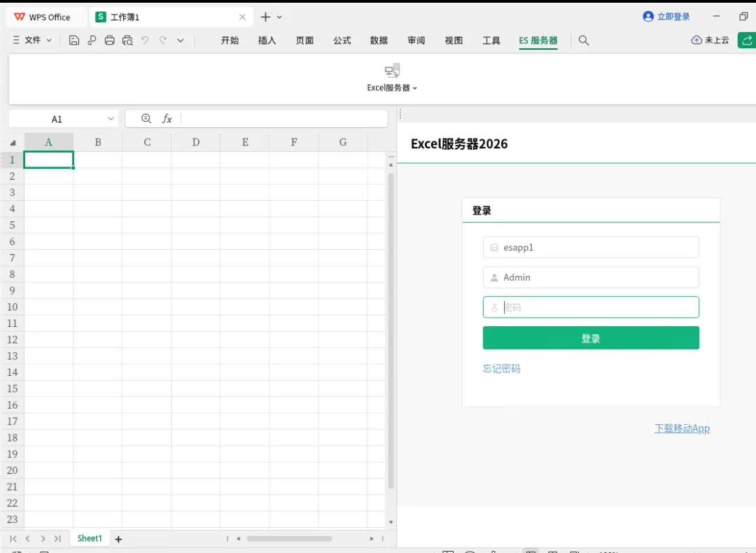The height and width of the screenshot is (553, 756).
Task: Expand the Name Box dropdown arrow
Action: pos(111,118)
